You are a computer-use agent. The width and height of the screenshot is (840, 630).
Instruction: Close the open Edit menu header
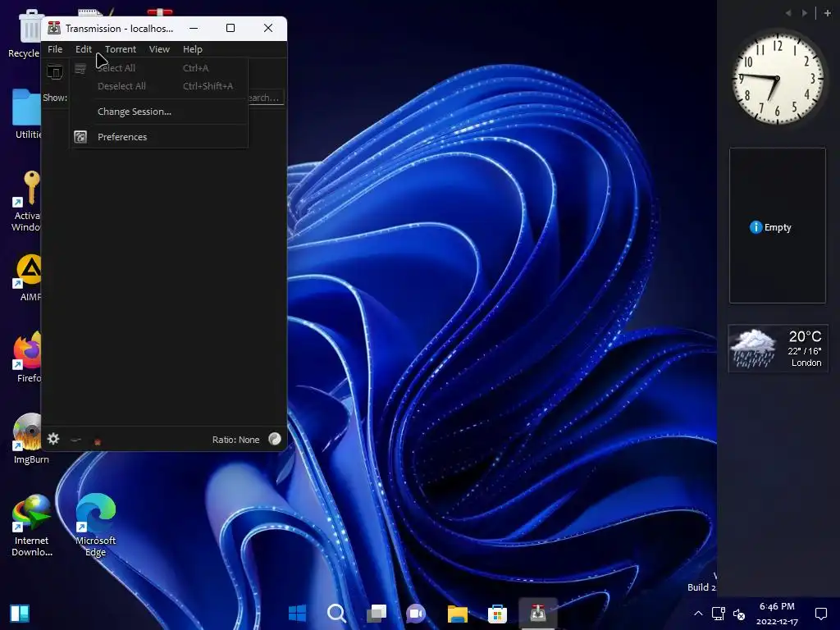point(83,49)
